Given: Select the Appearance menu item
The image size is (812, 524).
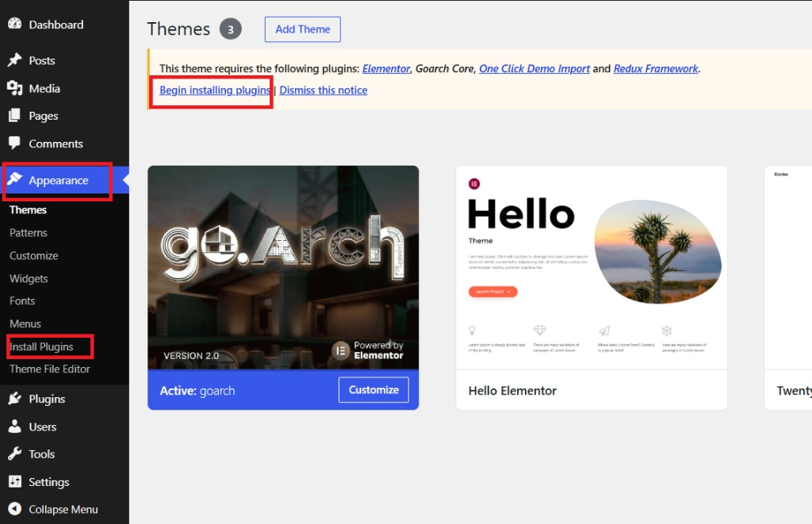Looking at the screenshot, I should point(64,180).
